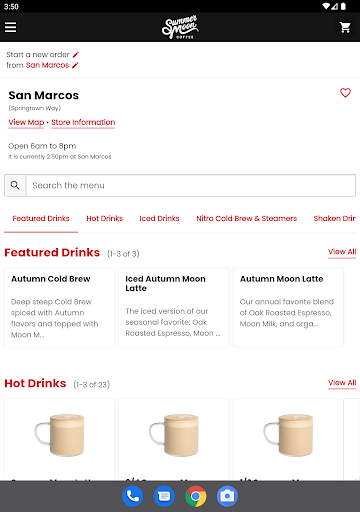Open the Store Information link
Viewport: 360px width, 512px height.
coord(83,122)
